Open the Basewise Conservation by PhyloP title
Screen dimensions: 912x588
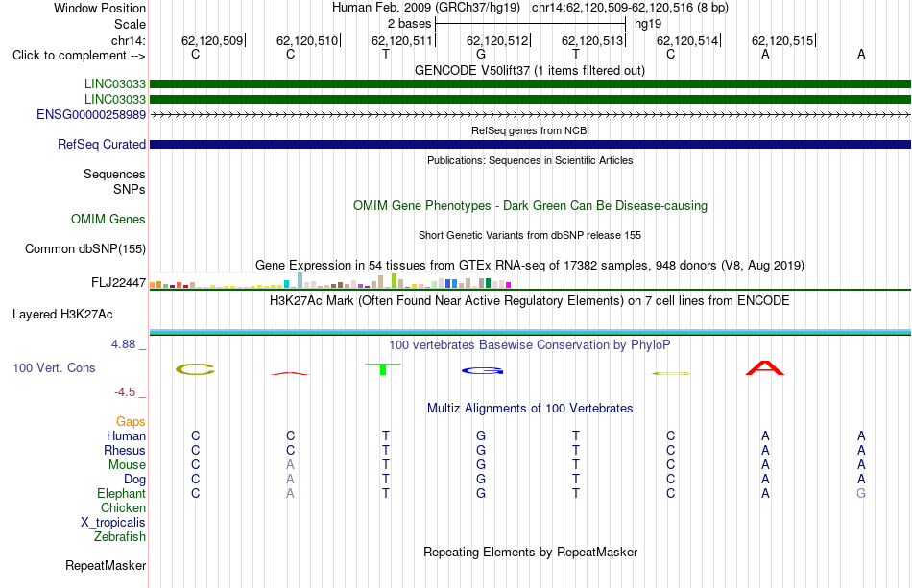(x=530, y=345)
